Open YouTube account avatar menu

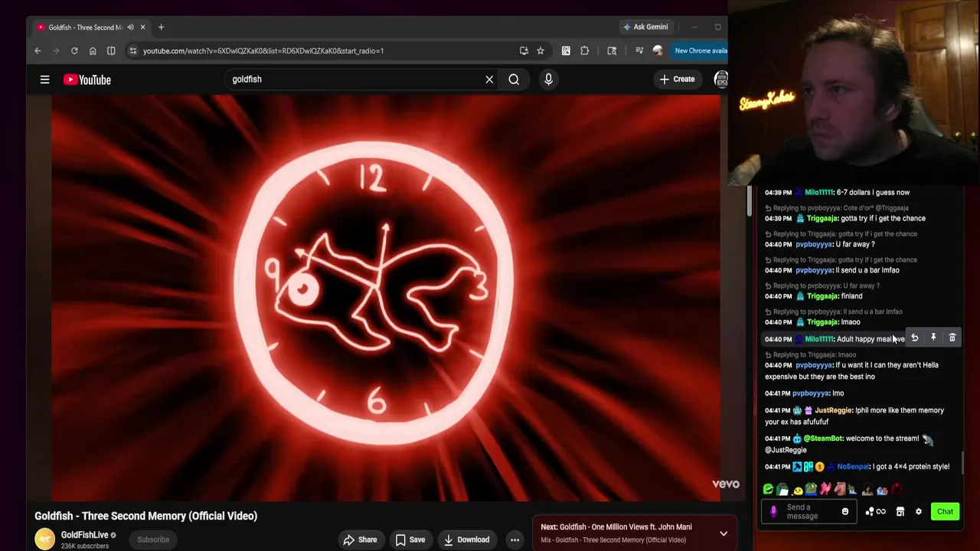(x=720, y=79)
